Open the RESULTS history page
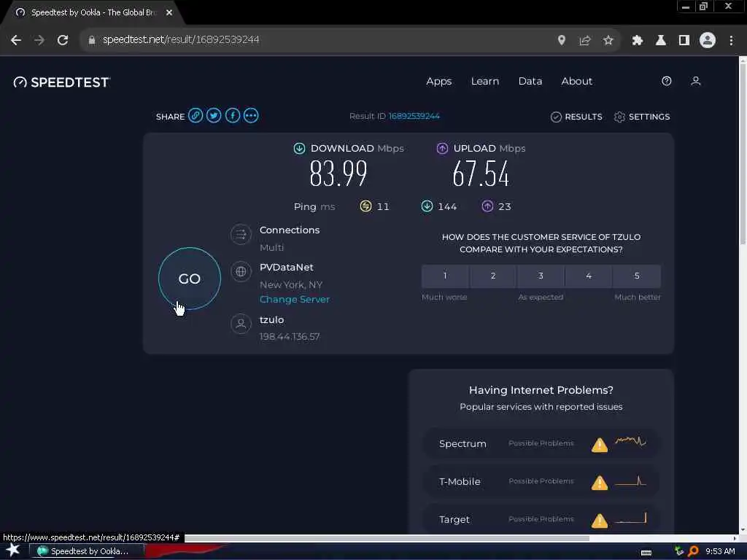 576,117
